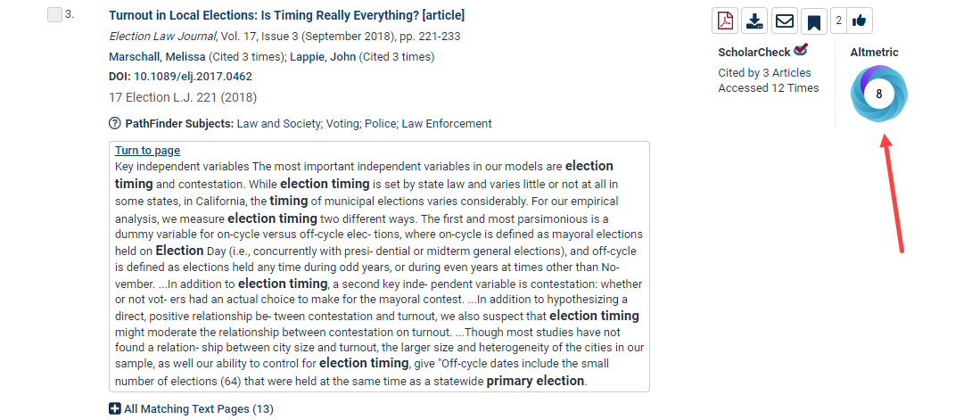Screen dimensions: 980x420
Task: Like the article with the thumbs-up icon
Action: click(859, 20)
